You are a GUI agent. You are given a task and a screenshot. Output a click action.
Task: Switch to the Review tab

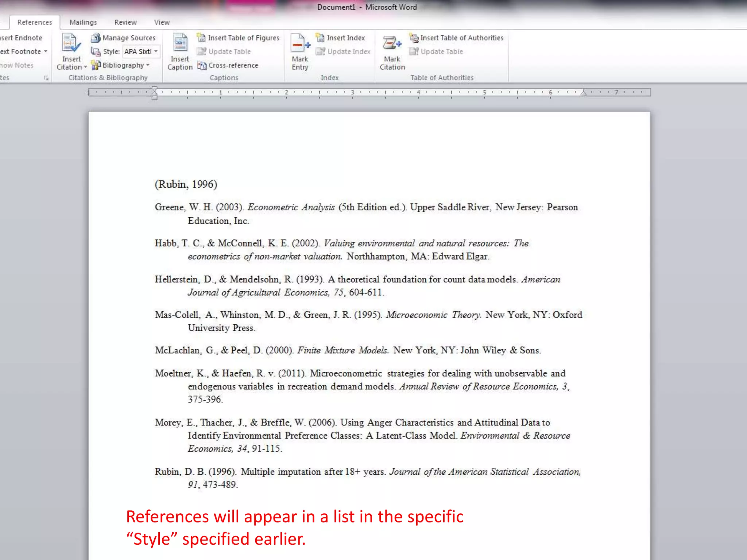(125, 22)
